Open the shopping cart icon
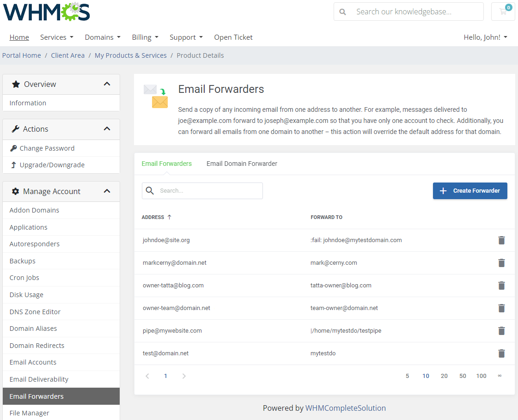Image resolution: width=518 pixels, height=420 pixels. click(503, 12)
